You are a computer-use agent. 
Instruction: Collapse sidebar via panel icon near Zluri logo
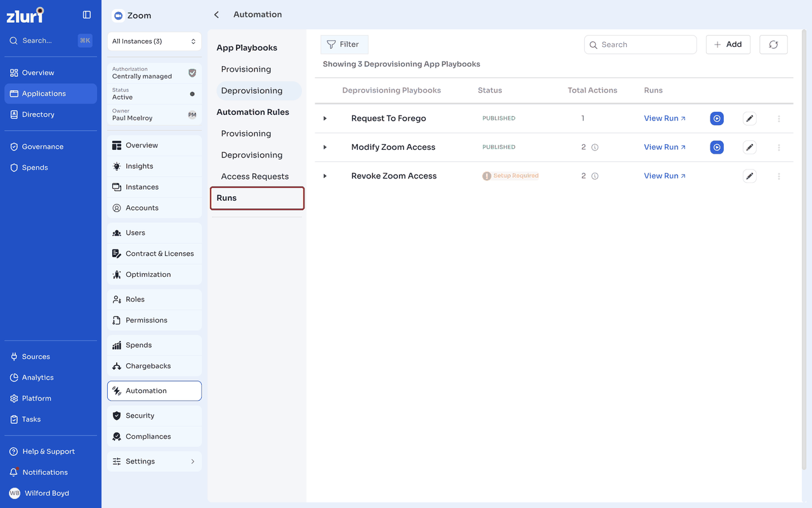coord(87,15)
